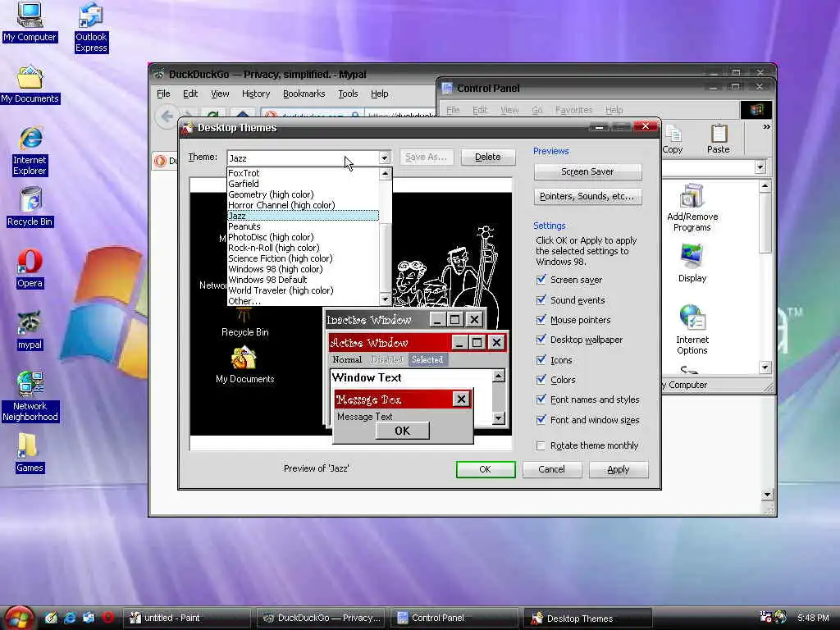
Task: Click Recycle Bin icon in theme preview
Action: 244,322
